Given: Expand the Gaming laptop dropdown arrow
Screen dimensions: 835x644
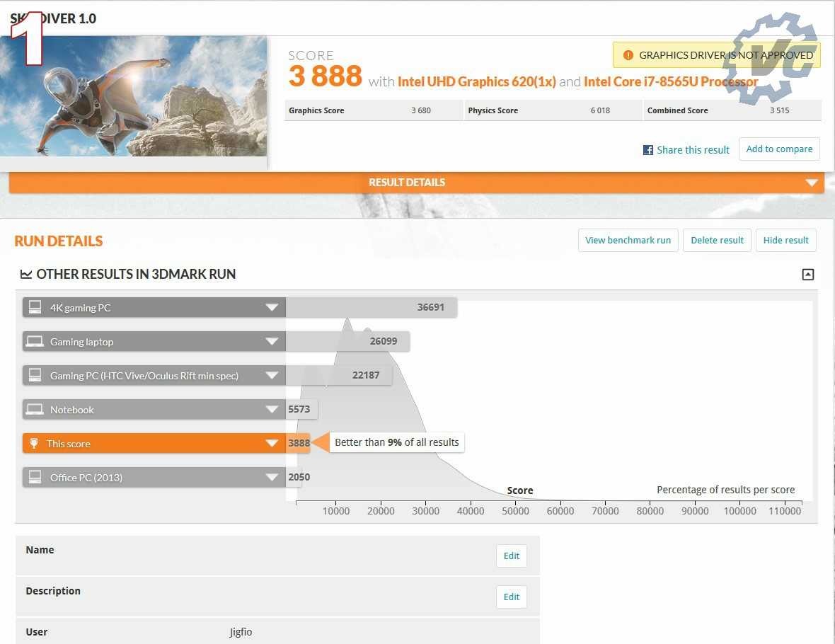Looking at the screenshot, I should click(x=272, y=341).
